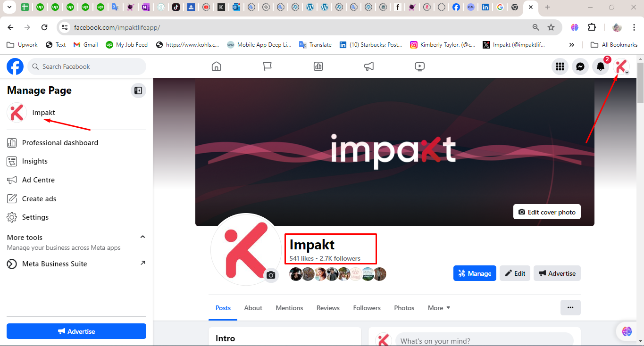Open Chrome extensions puzzle icon
This screenshot has height=346, width=644.
click(x=592, y=27)
